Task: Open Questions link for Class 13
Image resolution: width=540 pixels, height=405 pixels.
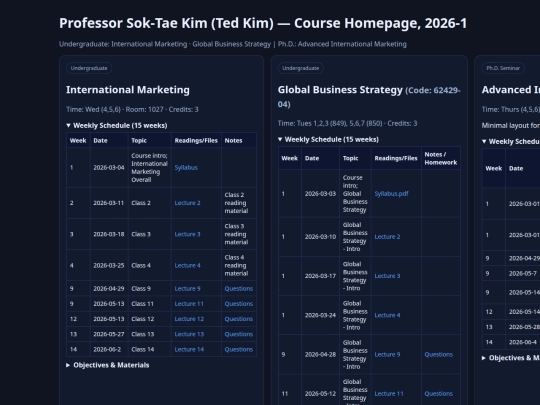Action: click(x=239, y=334)
